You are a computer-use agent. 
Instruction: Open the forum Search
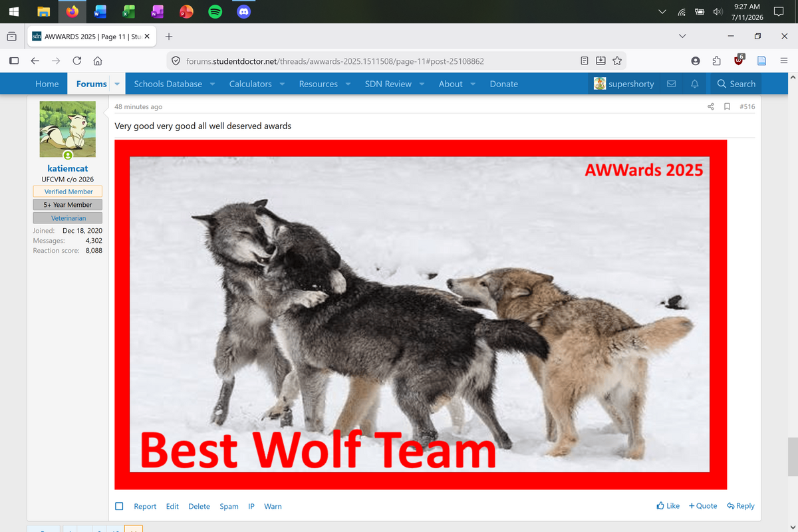[736, 84]
